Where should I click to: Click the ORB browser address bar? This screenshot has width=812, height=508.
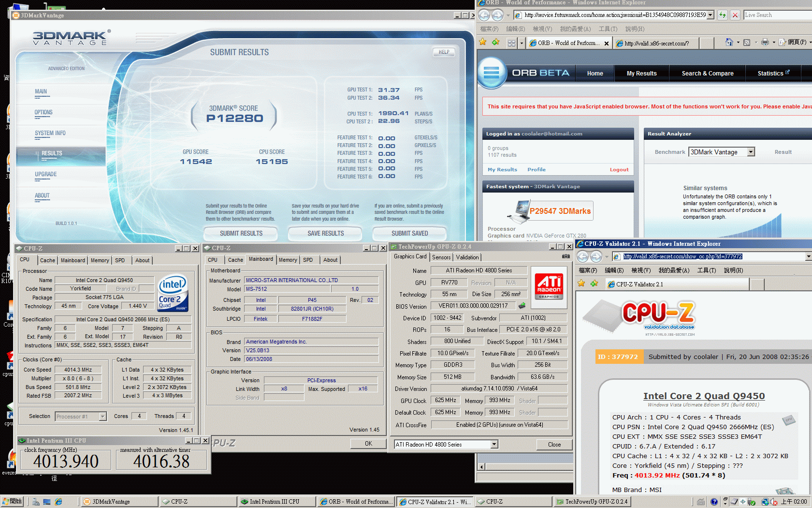click(x=615, y=15)
